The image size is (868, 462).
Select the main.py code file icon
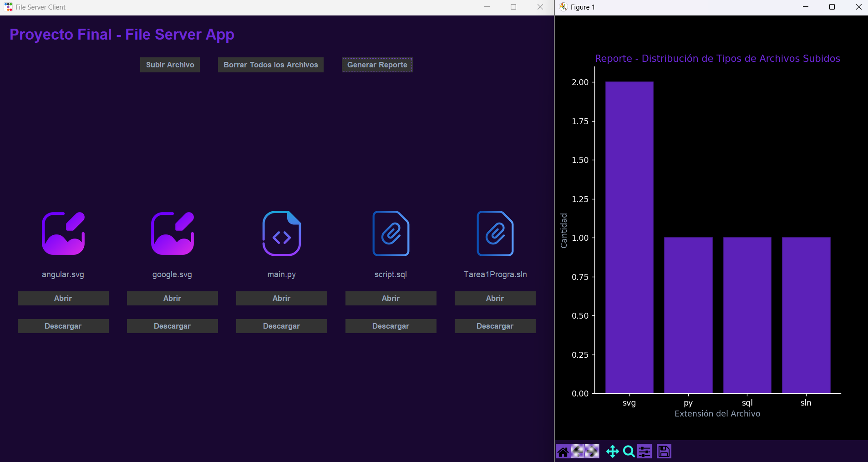click(282, 234)
